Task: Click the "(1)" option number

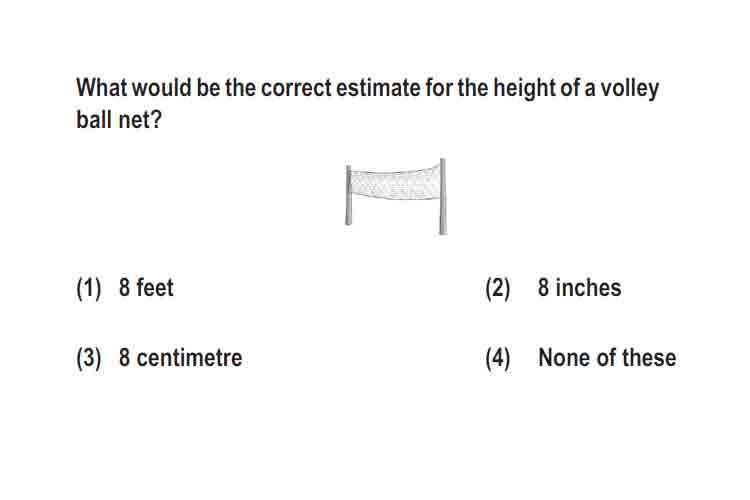Action: pyautogui.click(x=88, y=289)
